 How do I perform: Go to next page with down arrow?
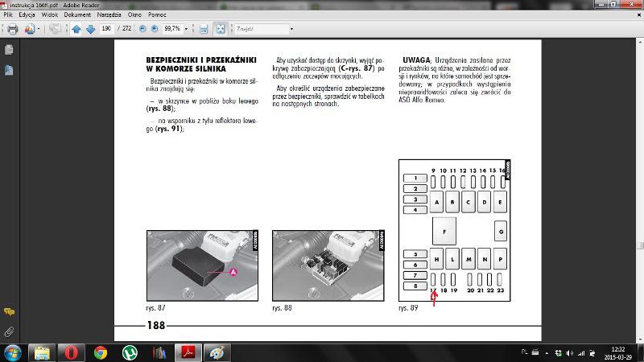tap(91, 29)
